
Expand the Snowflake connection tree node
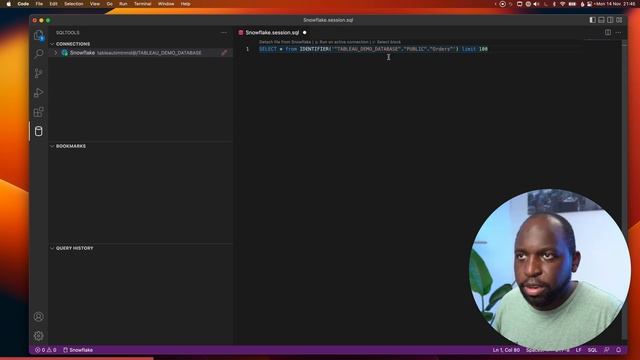click(56, 53)
